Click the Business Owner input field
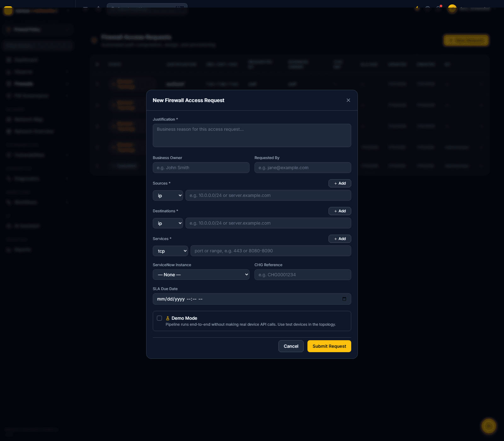Image resolution: width=504 pixels, height=441 pixels. 201,168
